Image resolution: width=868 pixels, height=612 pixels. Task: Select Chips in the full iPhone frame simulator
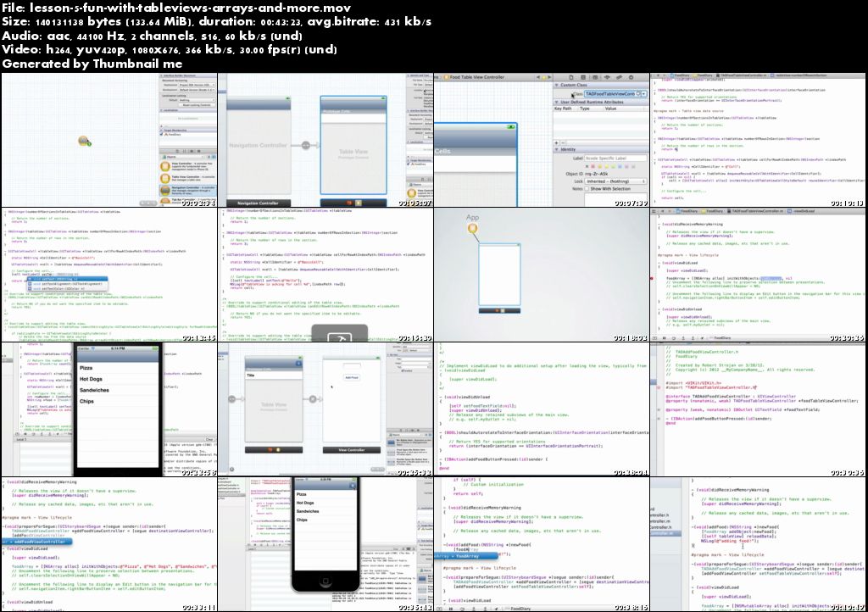[x=325, y=520]
